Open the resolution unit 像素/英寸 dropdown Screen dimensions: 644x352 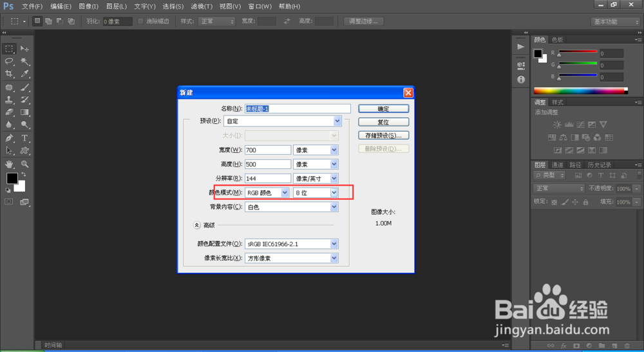[x=316, y=179]
